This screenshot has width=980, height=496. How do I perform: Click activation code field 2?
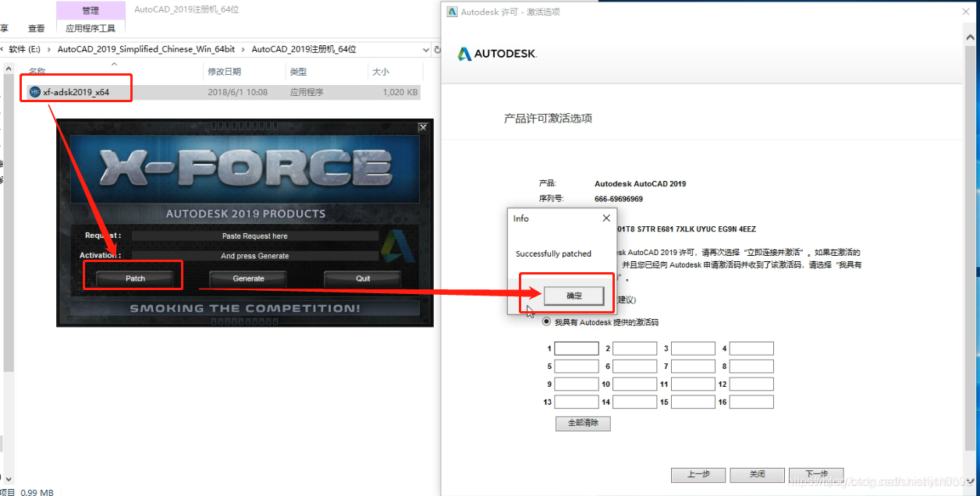pos(635,349)
